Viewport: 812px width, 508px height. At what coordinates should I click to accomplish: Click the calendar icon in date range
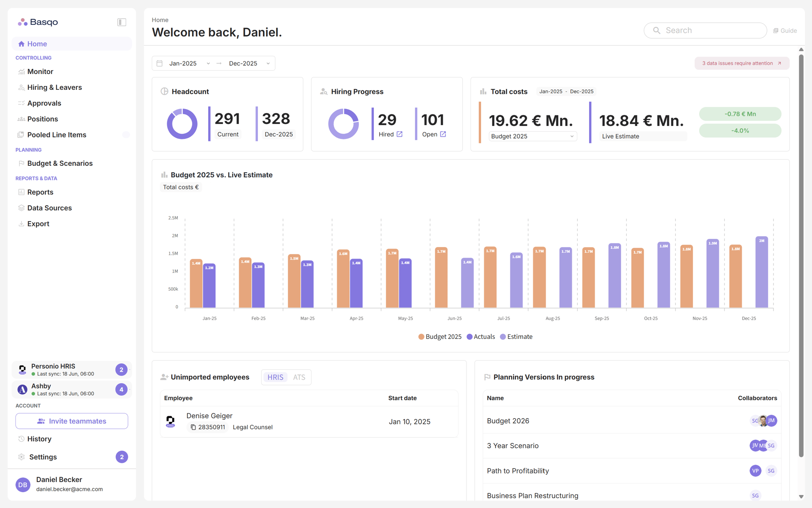point(160,63)
